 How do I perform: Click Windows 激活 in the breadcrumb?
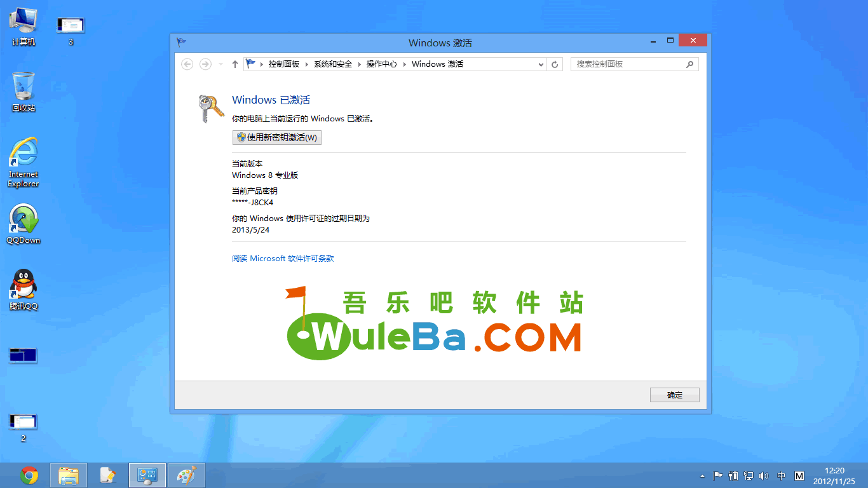(x=438, y=64)
